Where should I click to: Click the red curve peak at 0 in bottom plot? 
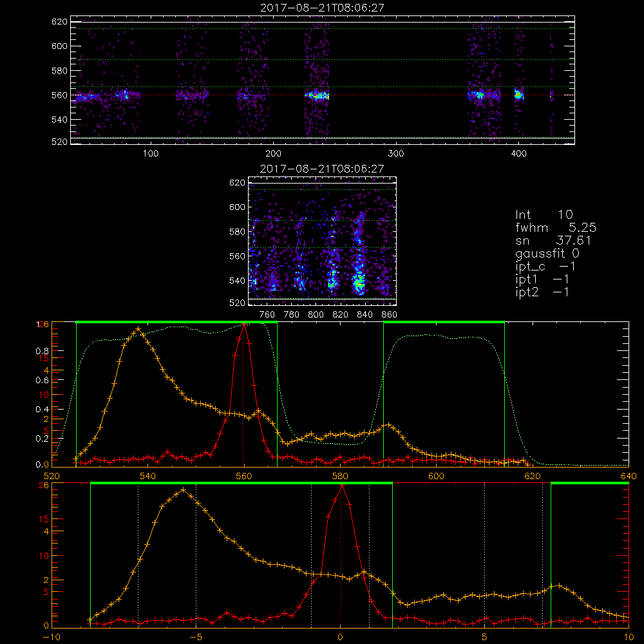(x=342, y=486)
